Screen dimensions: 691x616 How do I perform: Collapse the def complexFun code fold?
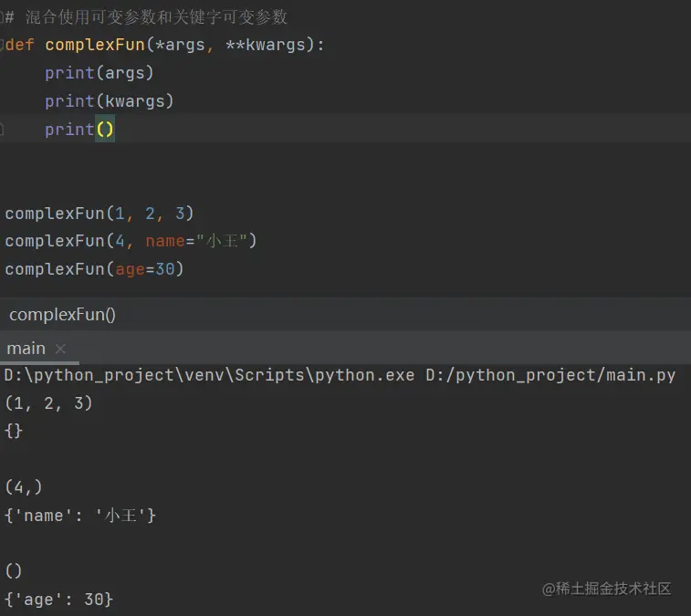pyautogui.click(x=2, y=45)
